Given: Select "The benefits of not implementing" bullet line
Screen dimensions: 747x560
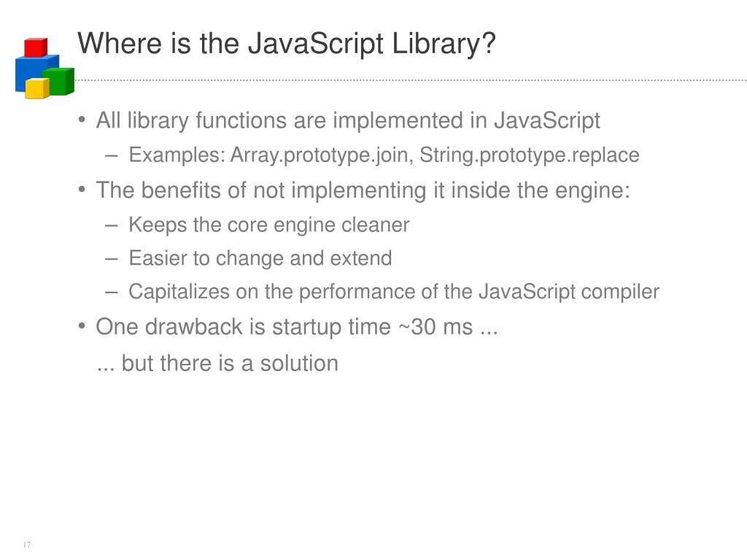Looking at the screenshot, I should 363,190.
